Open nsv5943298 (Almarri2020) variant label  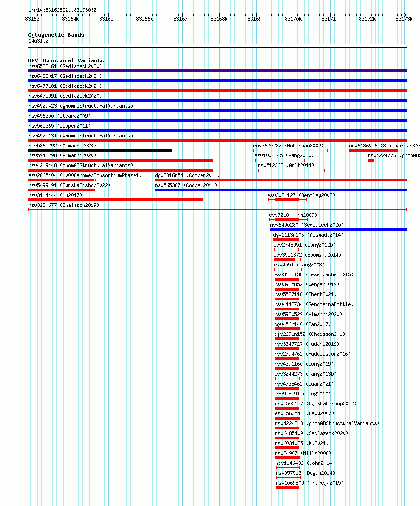(62, 155)
